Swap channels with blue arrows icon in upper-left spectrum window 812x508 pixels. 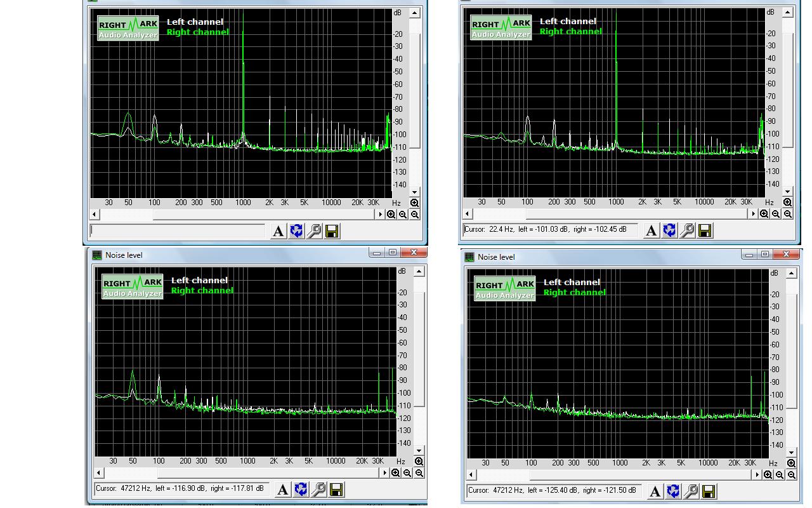(296, 231)
